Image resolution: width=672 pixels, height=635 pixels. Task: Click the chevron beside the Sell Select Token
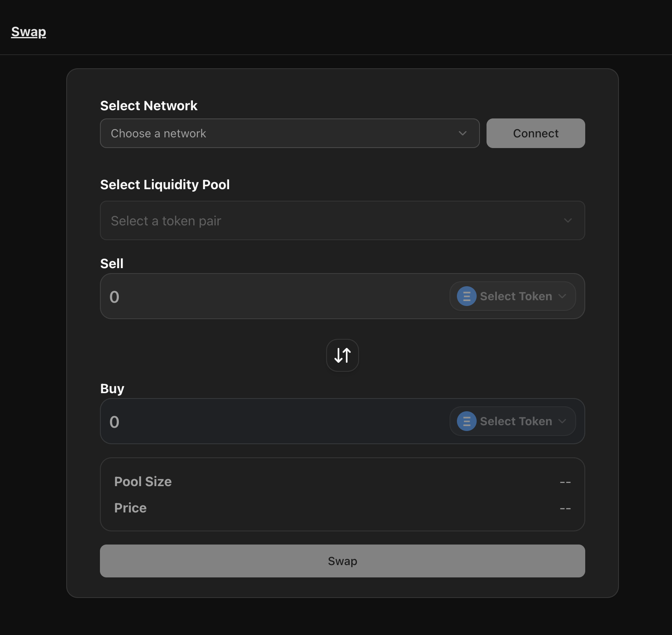562,296
